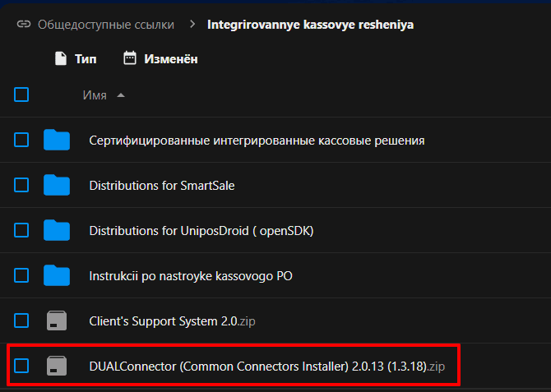The image size is (551, 392).
Task: Select the Instrukcii po nastroyke checkbox
Action: [21, 275]
